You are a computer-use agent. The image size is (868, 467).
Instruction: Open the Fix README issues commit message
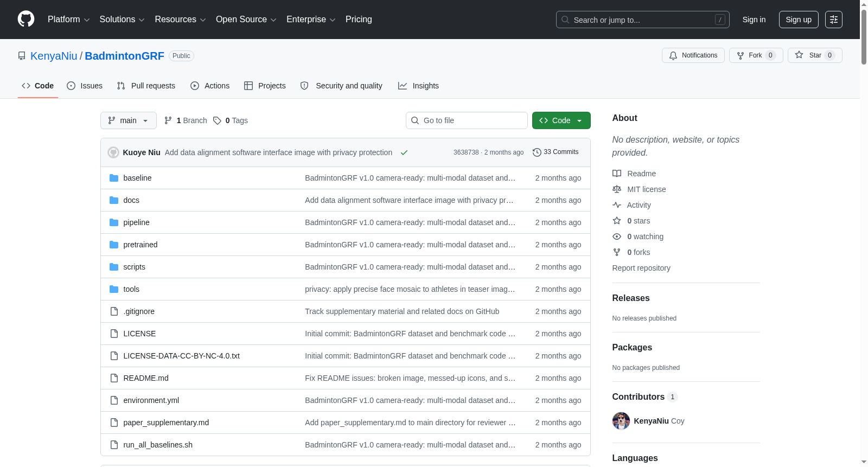point(410,378)
